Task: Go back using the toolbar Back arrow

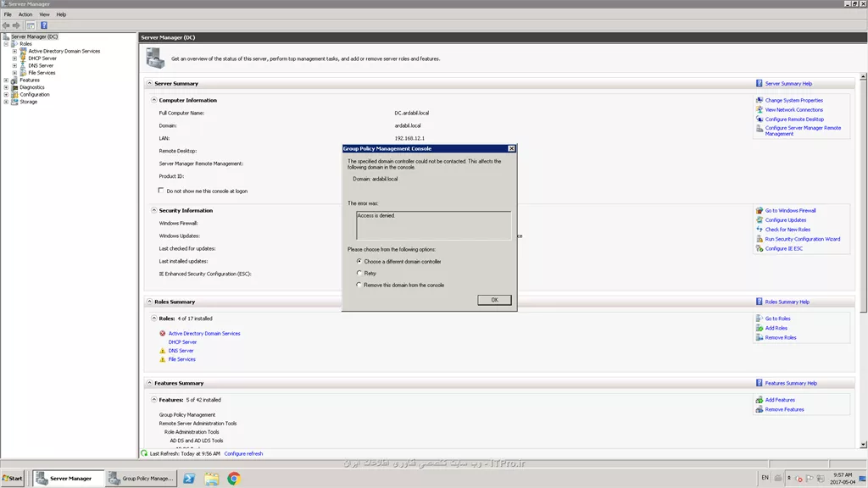Action: click(x=6, y=25)
